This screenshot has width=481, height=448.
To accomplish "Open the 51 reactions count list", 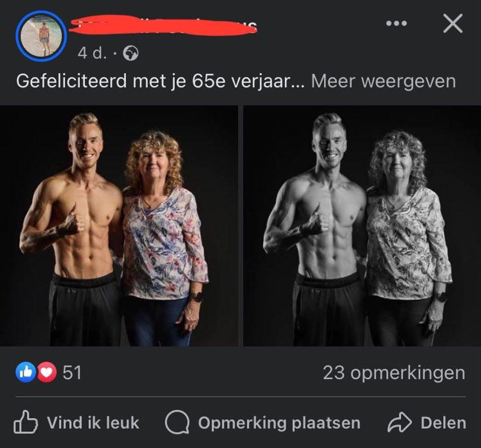I will pyautogui.click(x=72, y=373).
